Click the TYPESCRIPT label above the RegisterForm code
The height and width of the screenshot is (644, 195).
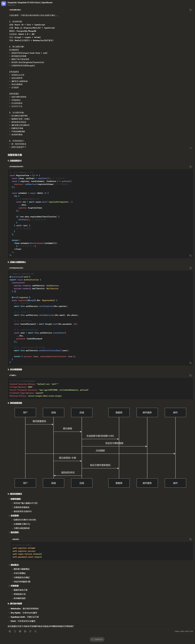tap(16, 166)
